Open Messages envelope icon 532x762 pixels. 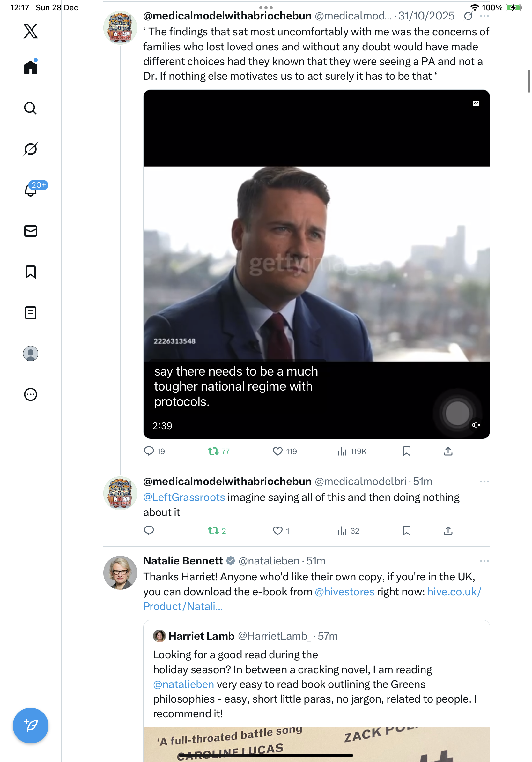(31, 231)
